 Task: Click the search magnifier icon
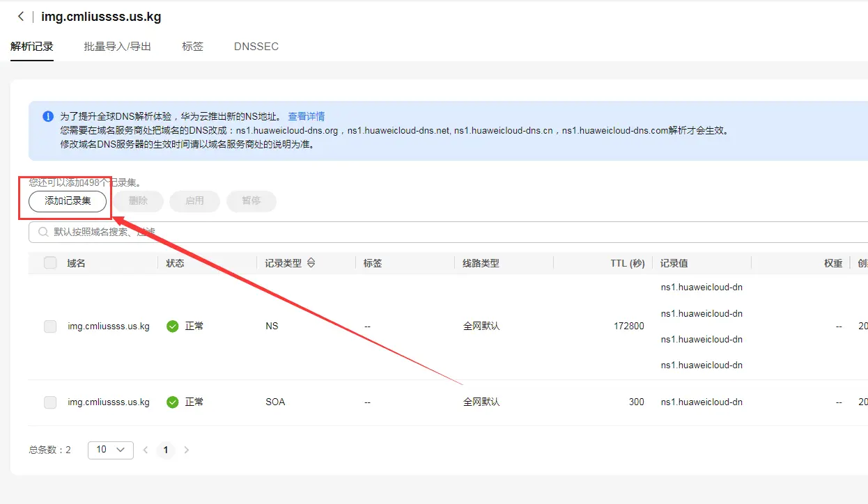(43, 232)
